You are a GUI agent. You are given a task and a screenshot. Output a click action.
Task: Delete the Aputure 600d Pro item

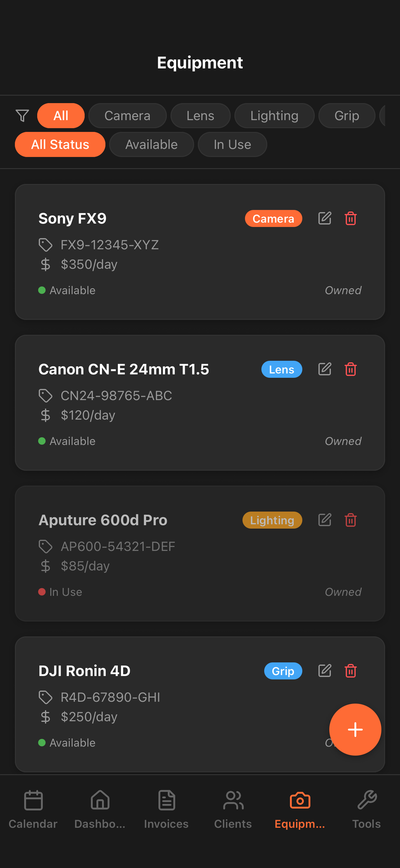(x=350, y=520)
